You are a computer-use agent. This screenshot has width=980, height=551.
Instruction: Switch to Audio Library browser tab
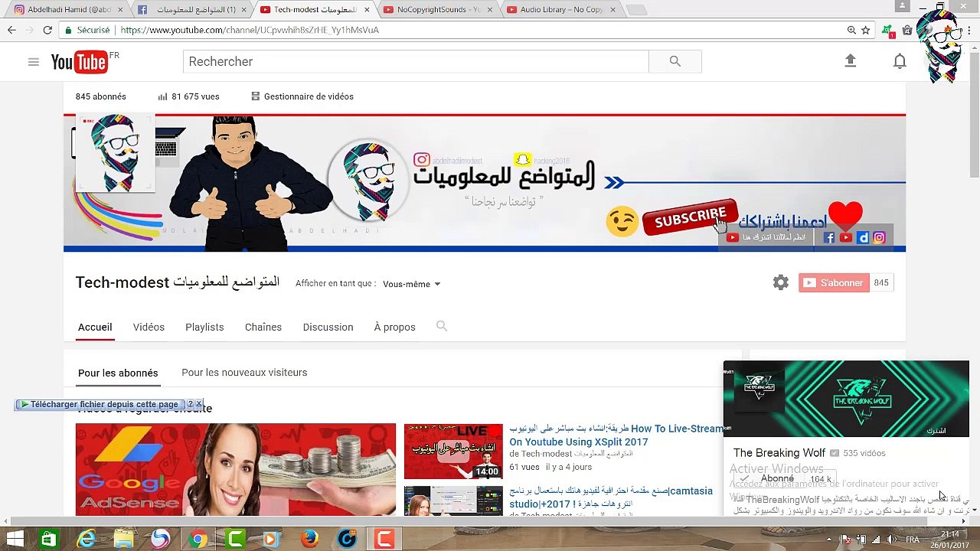tap(561, 10)
